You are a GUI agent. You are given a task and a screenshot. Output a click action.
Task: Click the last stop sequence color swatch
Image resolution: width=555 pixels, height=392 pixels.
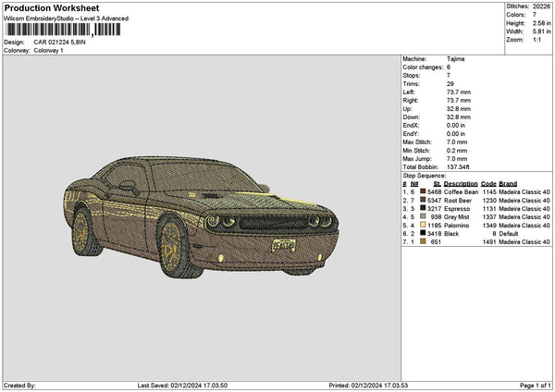(424, 241)
